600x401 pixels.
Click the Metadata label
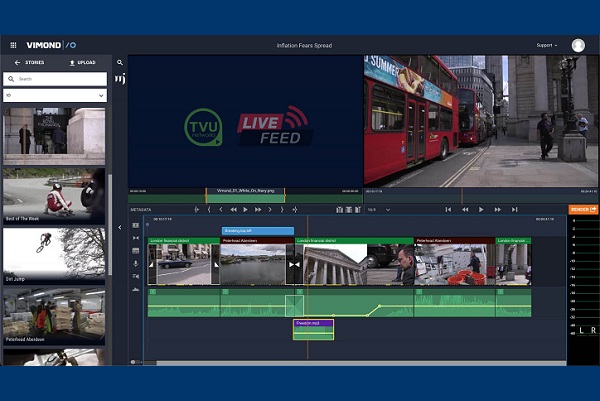coord(141,210)
